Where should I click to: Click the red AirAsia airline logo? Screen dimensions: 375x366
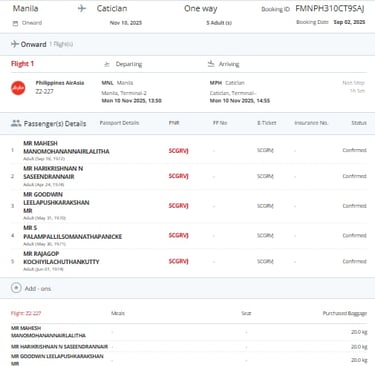(18, 88)
